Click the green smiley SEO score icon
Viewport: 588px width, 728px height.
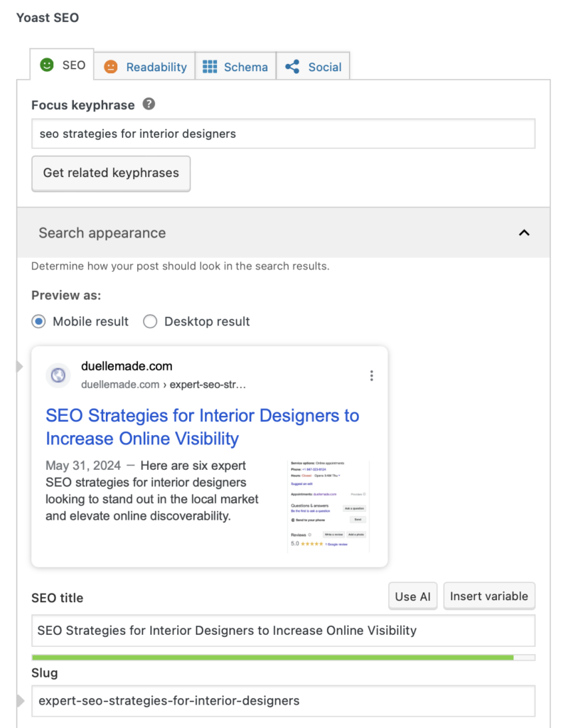click(x=47, y=65)
